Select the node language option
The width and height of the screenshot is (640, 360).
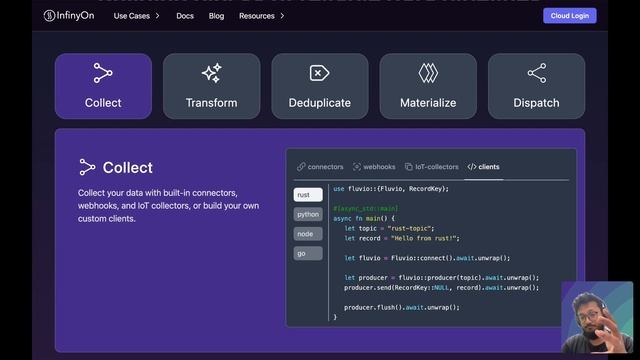pos(308,234)
